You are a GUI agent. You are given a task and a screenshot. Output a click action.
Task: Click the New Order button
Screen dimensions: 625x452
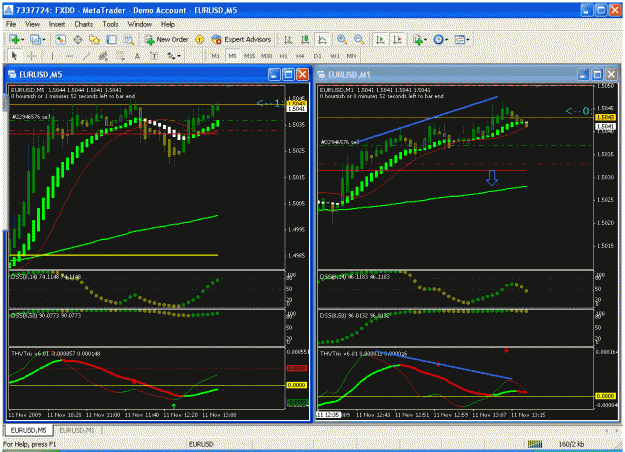coord(167,39)
